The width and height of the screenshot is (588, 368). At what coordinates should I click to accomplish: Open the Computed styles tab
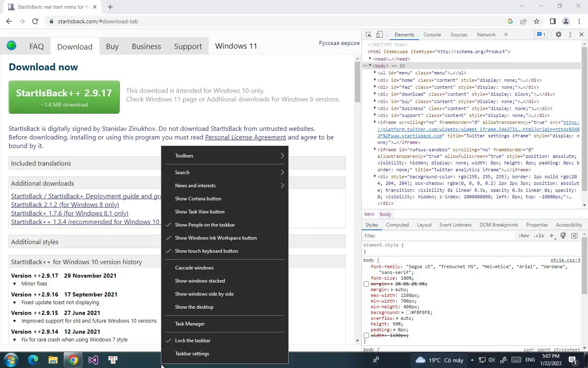point(397,225)
